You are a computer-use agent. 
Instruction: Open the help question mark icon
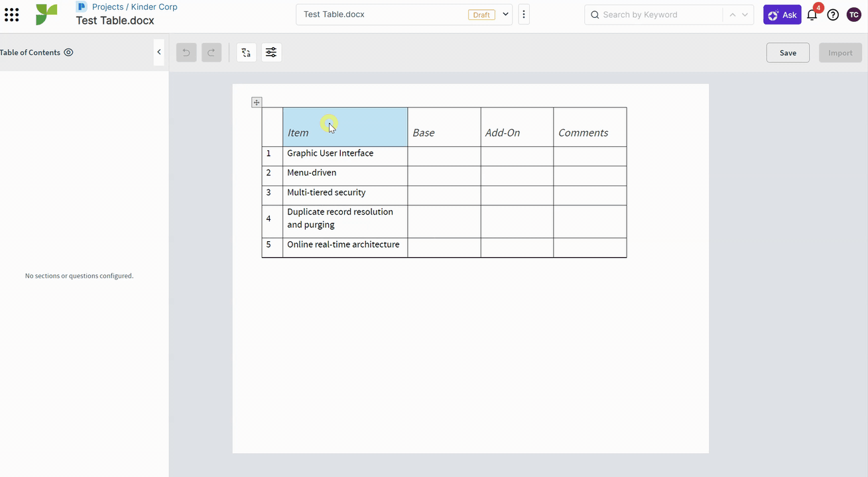[833, 15]
